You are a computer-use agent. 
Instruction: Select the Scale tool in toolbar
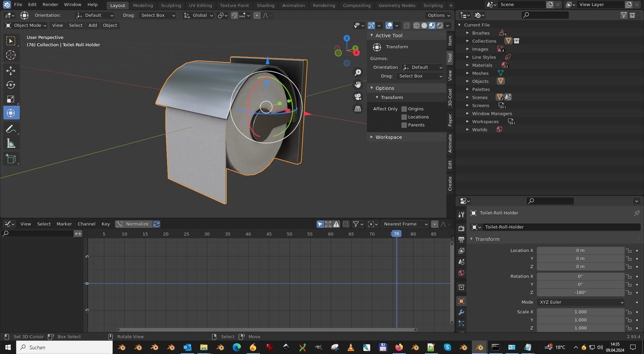point(11,99)
